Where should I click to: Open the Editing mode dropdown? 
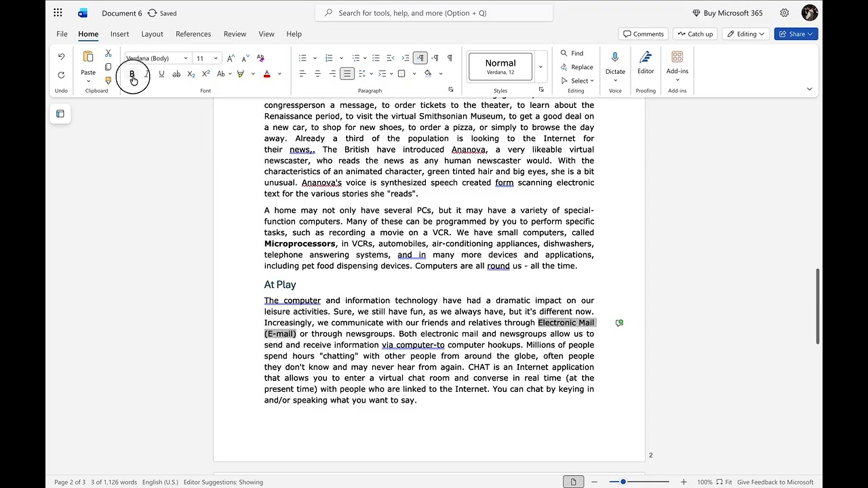click(746, 34)
